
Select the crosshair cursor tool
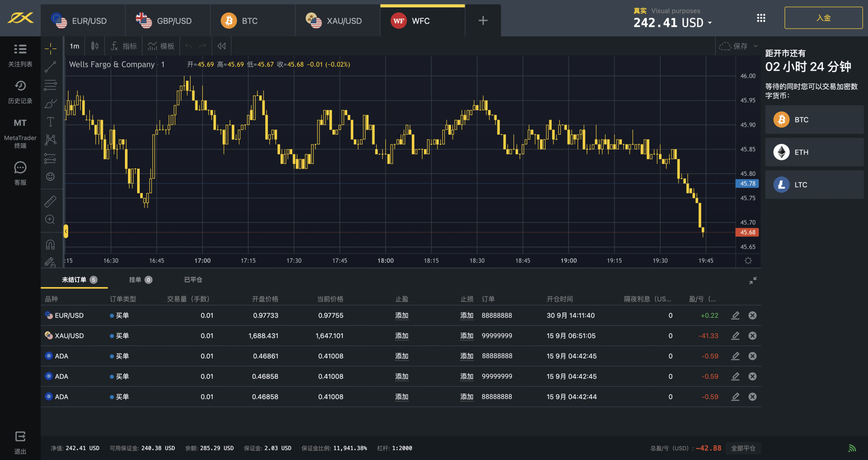pos(50,49)
